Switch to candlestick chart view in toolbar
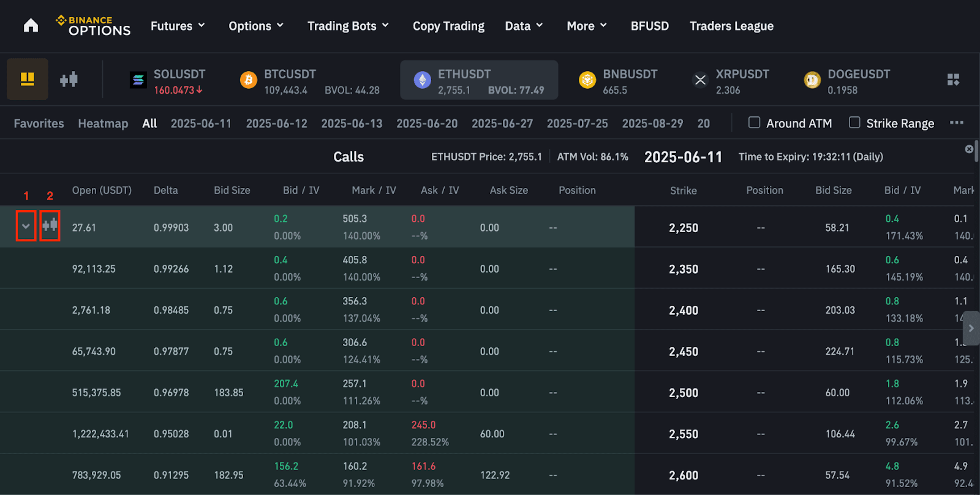This screenshot has width=980, height=495. (69, 79)
